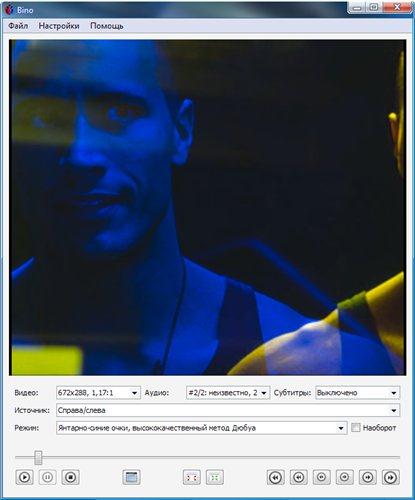This screenshot has height=500, width=415.
Task: Click the Pause button
Action: point(48,477)
